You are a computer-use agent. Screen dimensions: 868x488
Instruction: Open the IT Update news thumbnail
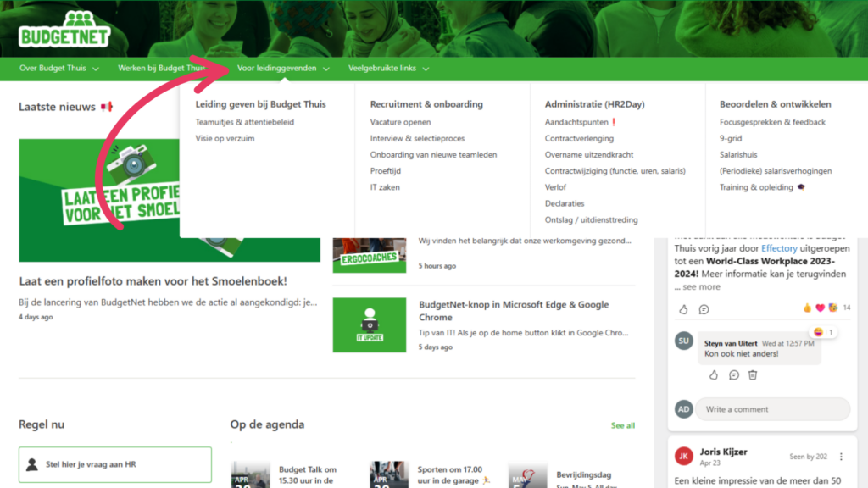[x=370, y=324]
